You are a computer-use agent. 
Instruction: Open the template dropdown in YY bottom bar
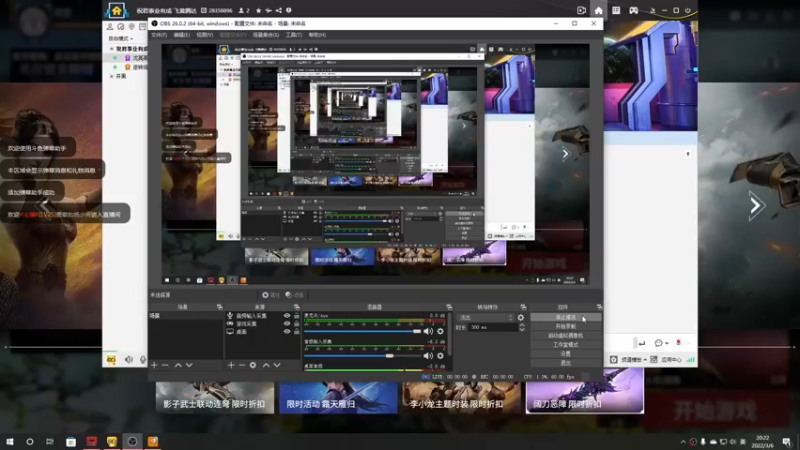pos(633,360)
